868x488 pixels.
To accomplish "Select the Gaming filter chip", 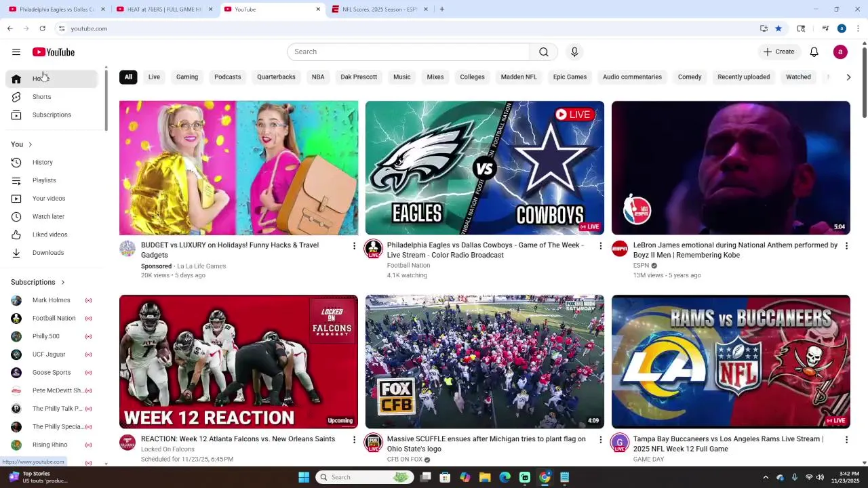I will coord(187,77).
